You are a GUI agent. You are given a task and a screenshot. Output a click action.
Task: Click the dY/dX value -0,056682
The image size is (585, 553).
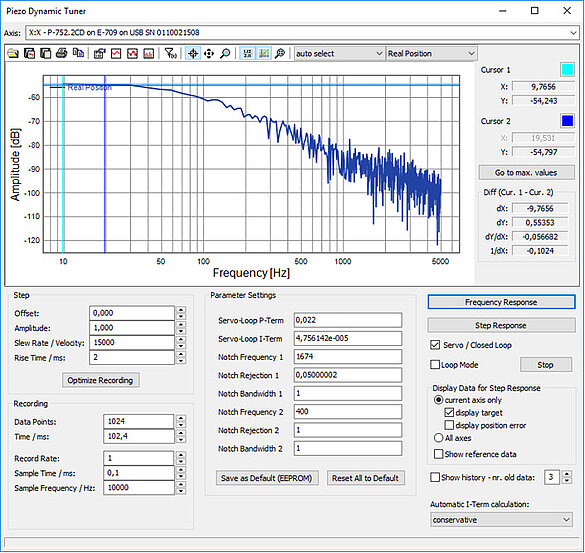540,237
